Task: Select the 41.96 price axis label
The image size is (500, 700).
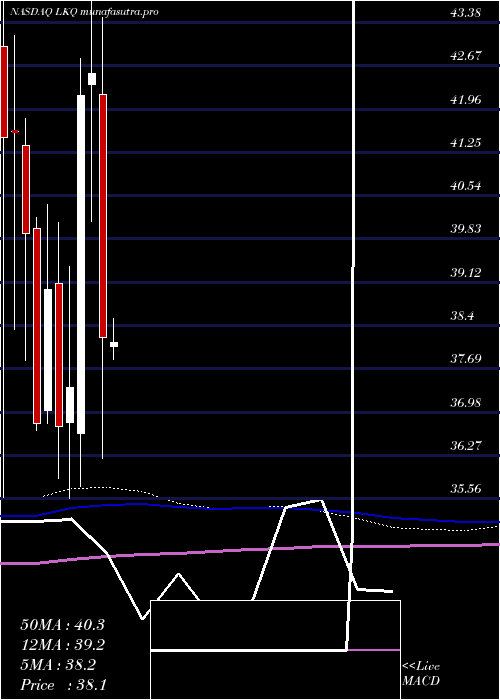Action: click(x=466, y=99)
